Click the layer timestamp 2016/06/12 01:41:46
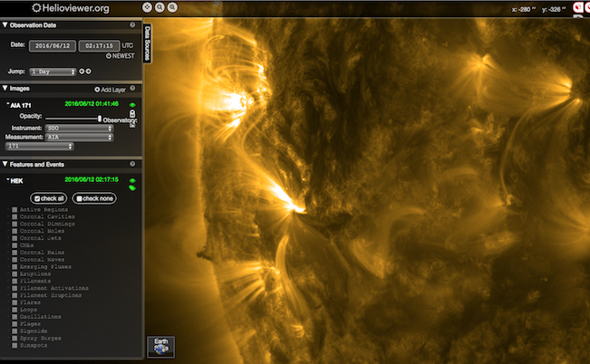 coord(92,104)
